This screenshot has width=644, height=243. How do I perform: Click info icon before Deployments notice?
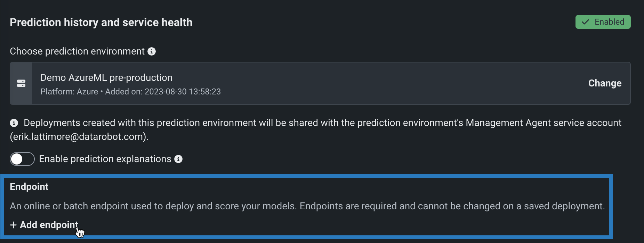(x=14, y=123)
